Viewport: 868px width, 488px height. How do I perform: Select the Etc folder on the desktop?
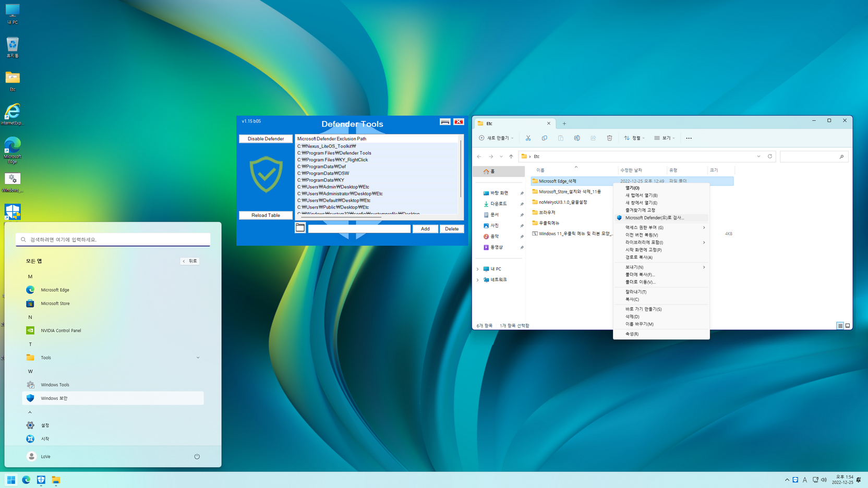pyautogui.click(x=13, y=81)
